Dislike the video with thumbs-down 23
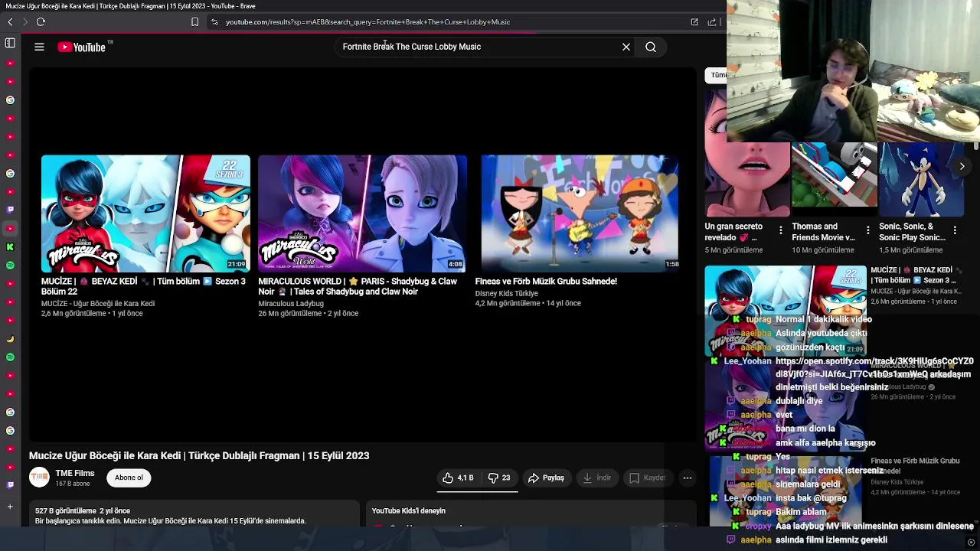The image size is (980, 551). click(499, 478)
